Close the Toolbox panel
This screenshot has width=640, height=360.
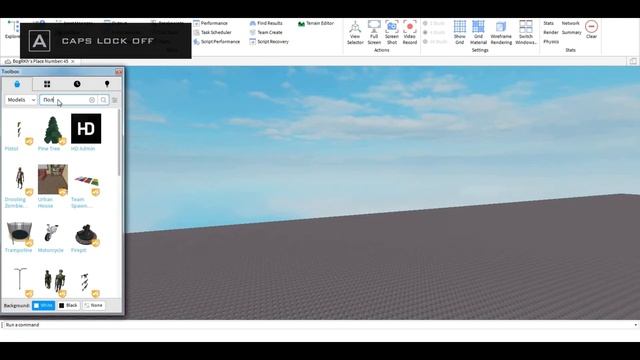118,72
